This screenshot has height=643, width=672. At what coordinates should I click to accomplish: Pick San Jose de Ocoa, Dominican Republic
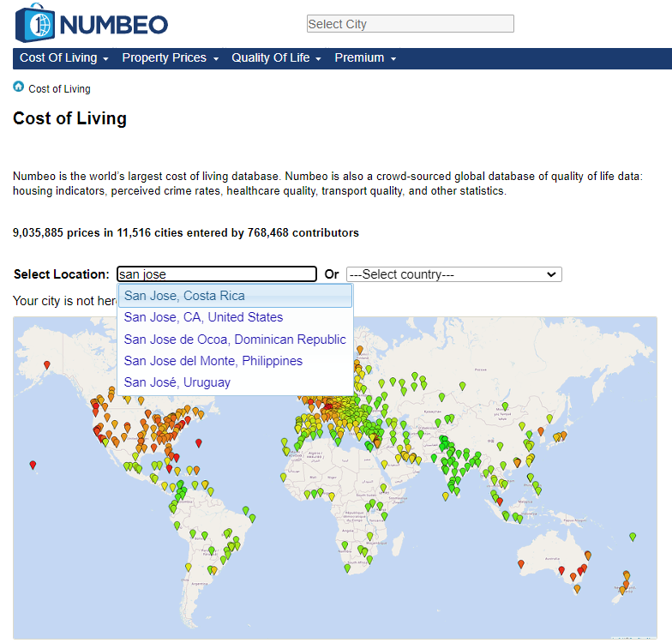point(235,340)
